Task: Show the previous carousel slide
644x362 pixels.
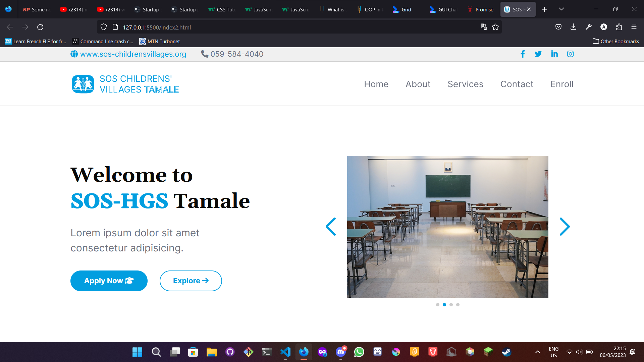Action: click(331, 227)
